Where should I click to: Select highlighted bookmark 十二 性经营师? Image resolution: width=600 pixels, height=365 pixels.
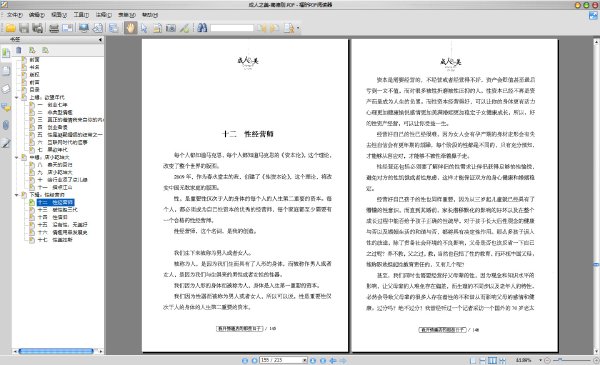click(55, 202)
